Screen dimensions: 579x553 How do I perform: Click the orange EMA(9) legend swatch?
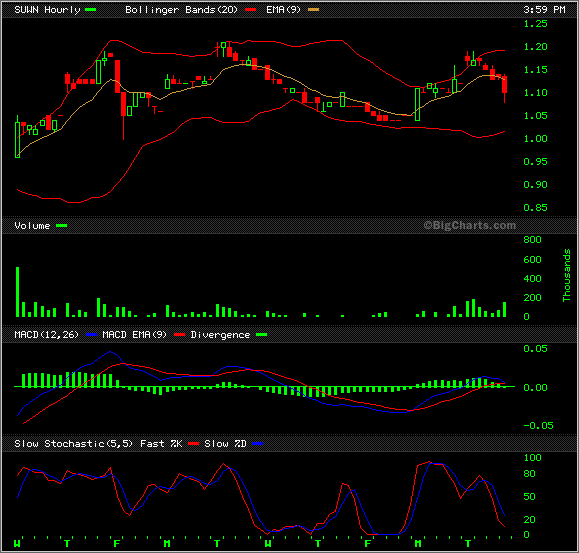314,10
